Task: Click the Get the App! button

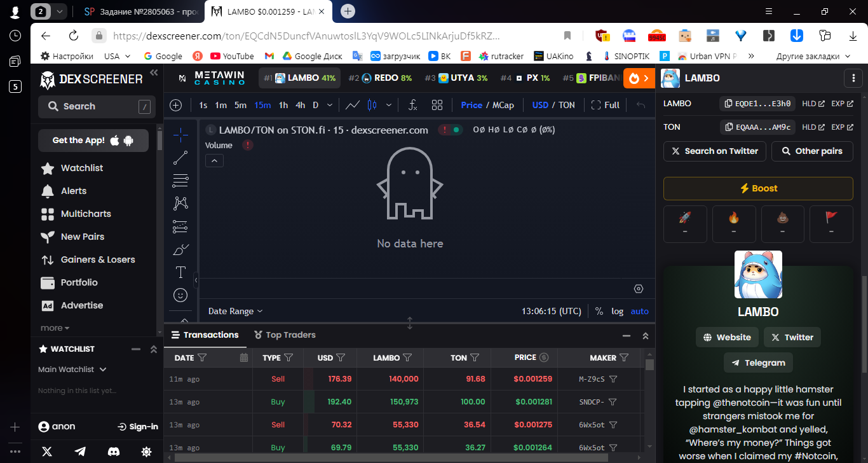Action: [x=93, y=141]
